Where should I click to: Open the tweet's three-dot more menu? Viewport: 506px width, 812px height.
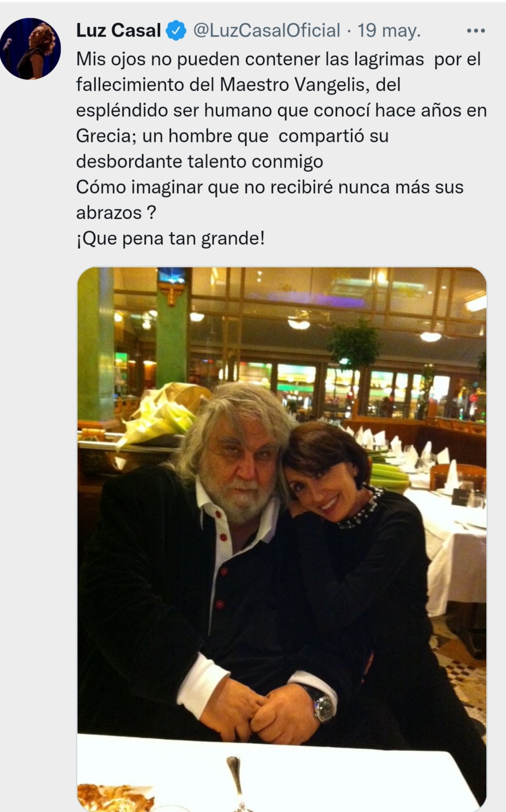click(475, 31)
